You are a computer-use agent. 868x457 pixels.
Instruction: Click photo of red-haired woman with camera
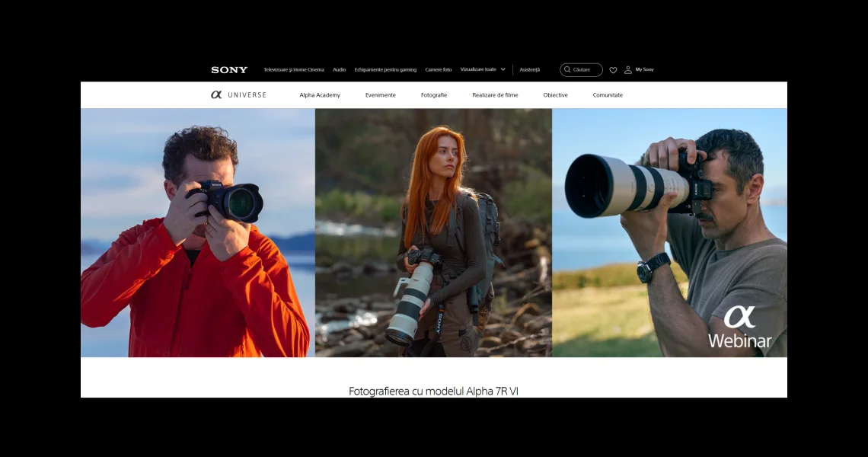[433, 232]
